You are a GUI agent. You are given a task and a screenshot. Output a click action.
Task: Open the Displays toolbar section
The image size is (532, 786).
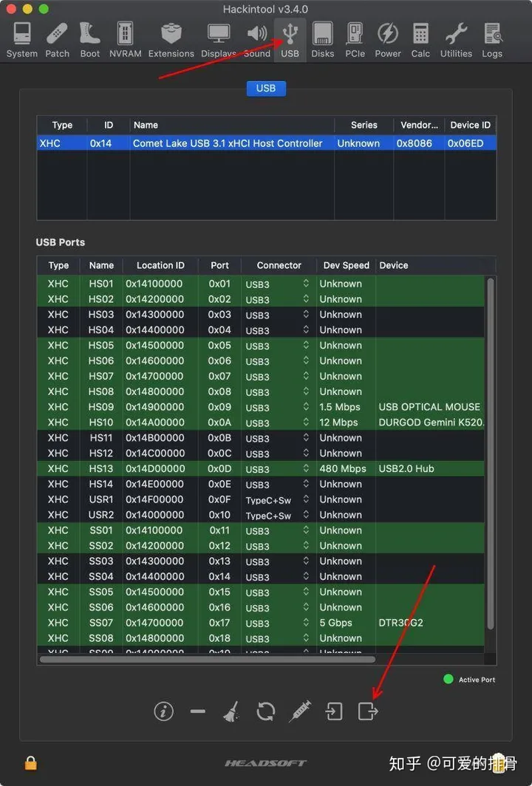click(x=219, y=41)
